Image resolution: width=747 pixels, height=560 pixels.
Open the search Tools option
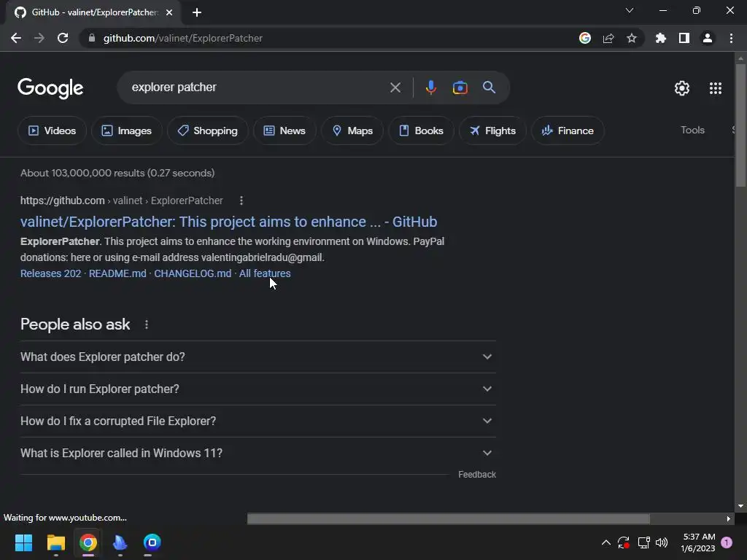coord(692,130)
